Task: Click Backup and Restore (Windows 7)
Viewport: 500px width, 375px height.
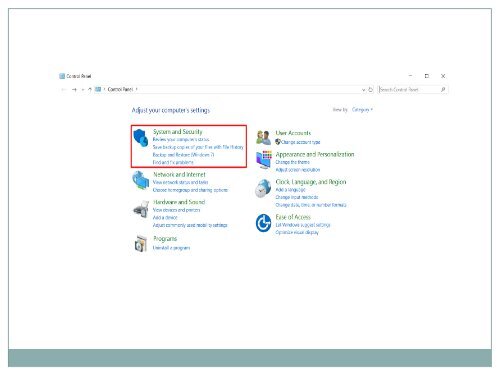Action: point(183,155)
